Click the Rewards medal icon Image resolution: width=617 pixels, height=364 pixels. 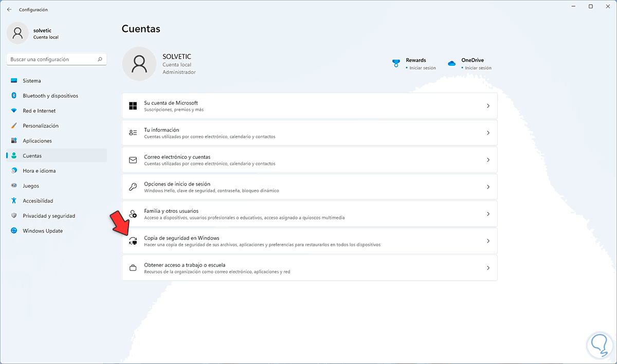[396, 63]
